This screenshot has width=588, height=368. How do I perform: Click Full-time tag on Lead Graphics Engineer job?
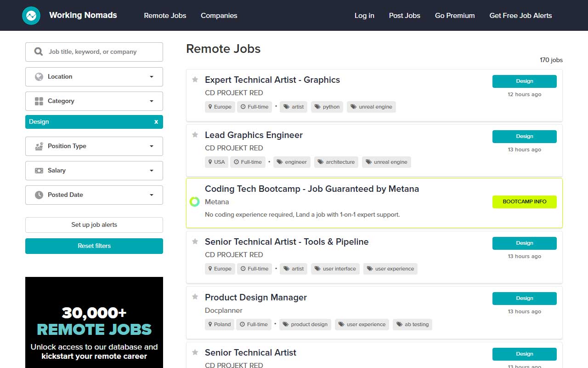[248, 162]
